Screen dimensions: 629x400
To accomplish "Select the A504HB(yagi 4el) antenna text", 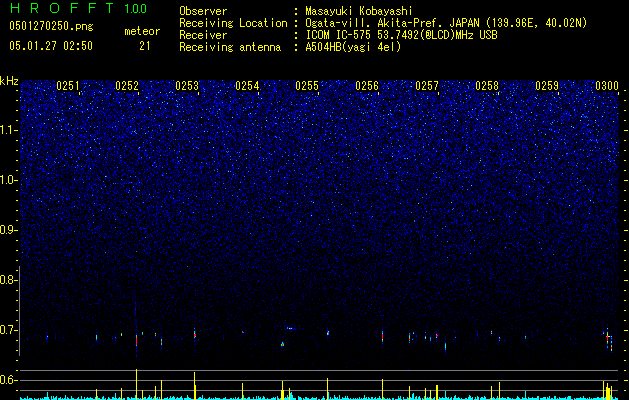I will [x=353, y=47].
